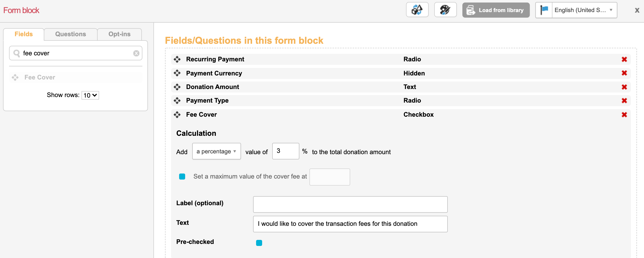Clear the fee cover search box
The image size is (644, 258).
click(x=136, y=53)
